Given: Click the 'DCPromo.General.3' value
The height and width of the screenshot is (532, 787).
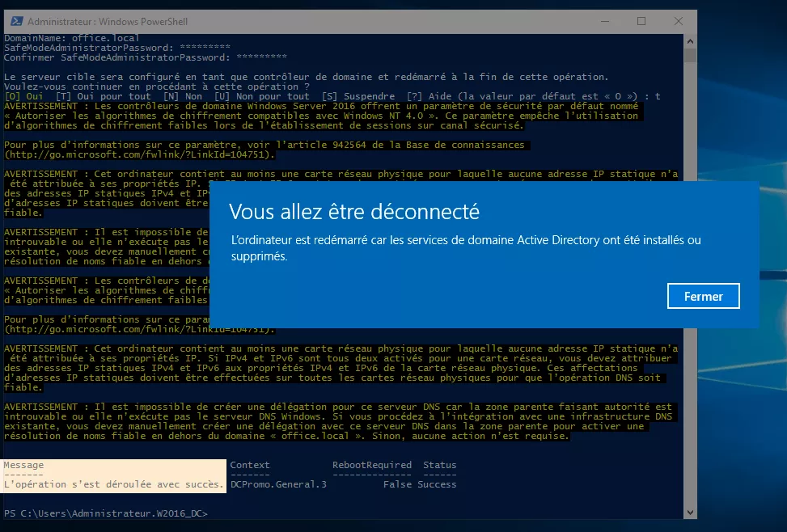Looking at the screenshot, I should 278,484.
